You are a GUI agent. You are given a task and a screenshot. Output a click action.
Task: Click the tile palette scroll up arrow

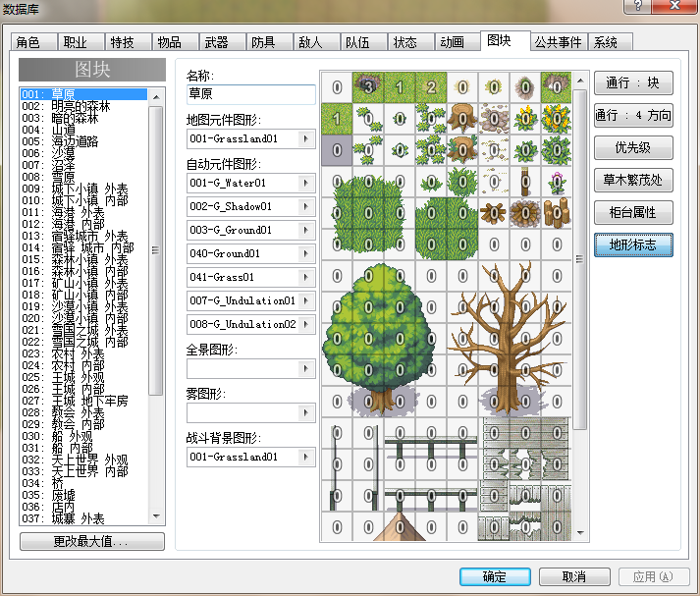tap(580, 81)
